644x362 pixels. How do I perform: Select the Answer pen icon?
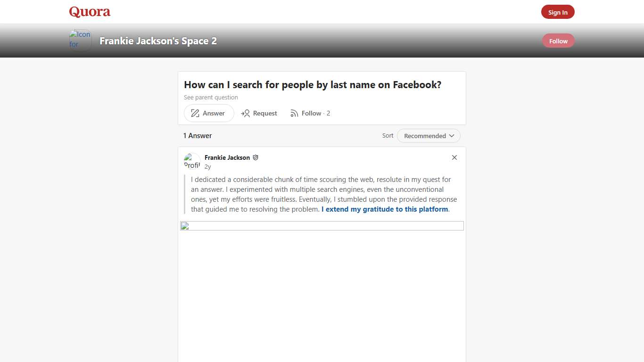(195, 113)
